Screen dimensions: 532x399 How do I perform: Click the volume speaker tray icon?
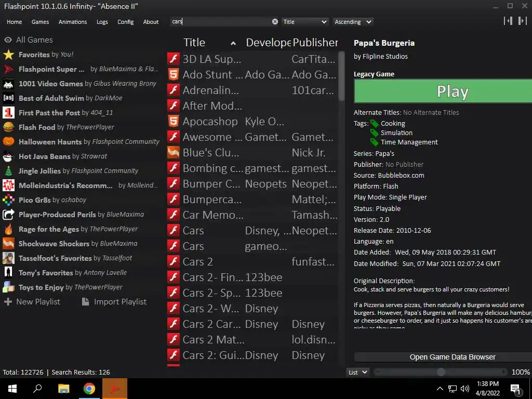coord(465,389)
